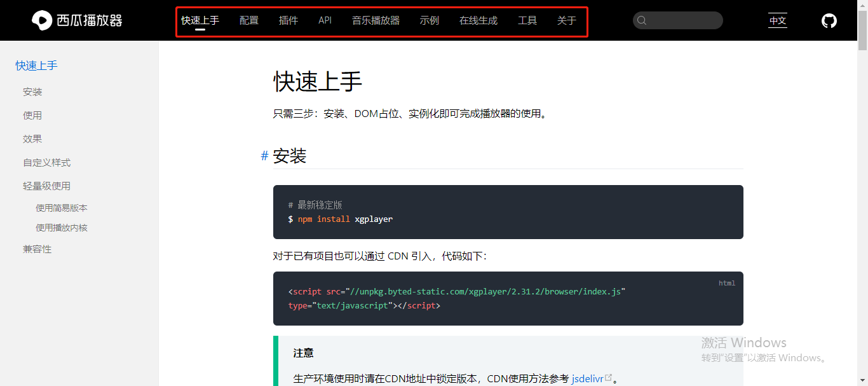Open the 配置 nav item
Image resolution: width=868 pixels, height=386 pixels.
[249, 20]
